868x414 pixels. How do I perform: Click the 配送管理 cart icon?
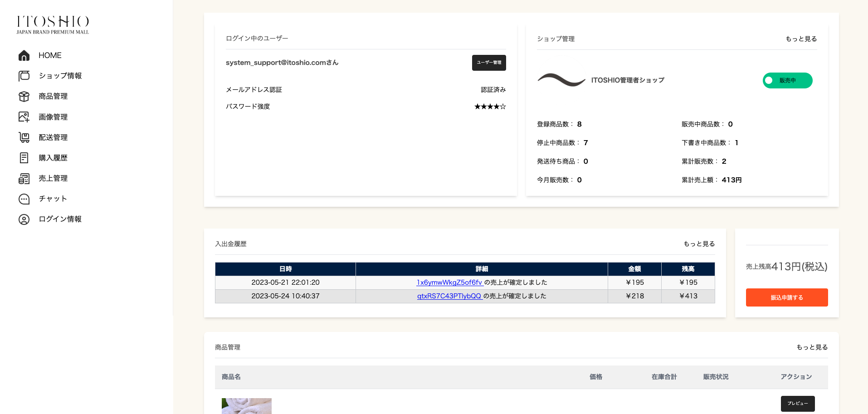pos(24,137)
